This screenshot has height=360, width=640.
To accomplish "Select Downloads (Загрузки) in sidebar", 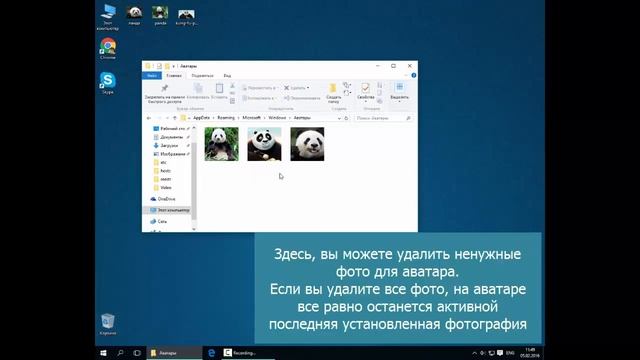I will click(171, 146).
